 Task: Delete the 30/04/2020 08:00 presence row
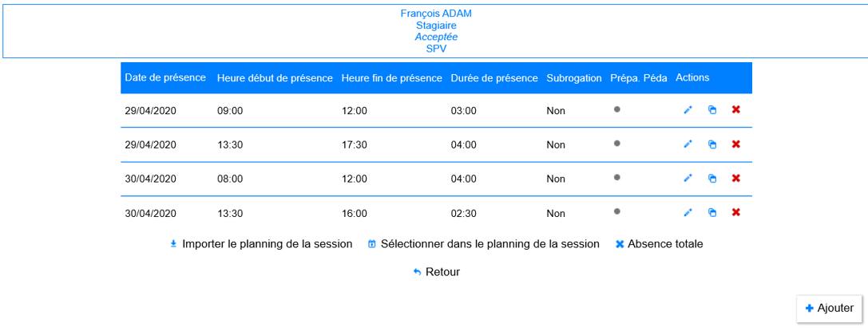tap(736, 179)
